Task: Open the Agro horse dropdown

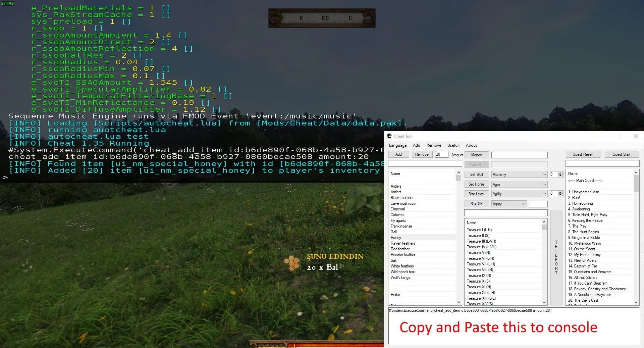Action: (519, 185)
